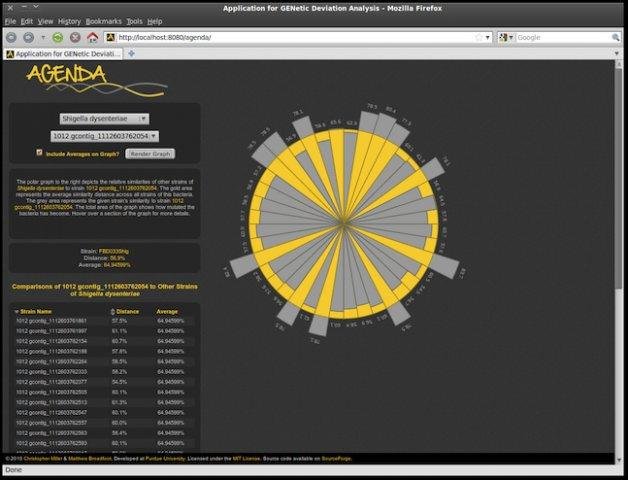
Task: Toggle Include Averages on Graph checkbox
Action: click(39, 152)
